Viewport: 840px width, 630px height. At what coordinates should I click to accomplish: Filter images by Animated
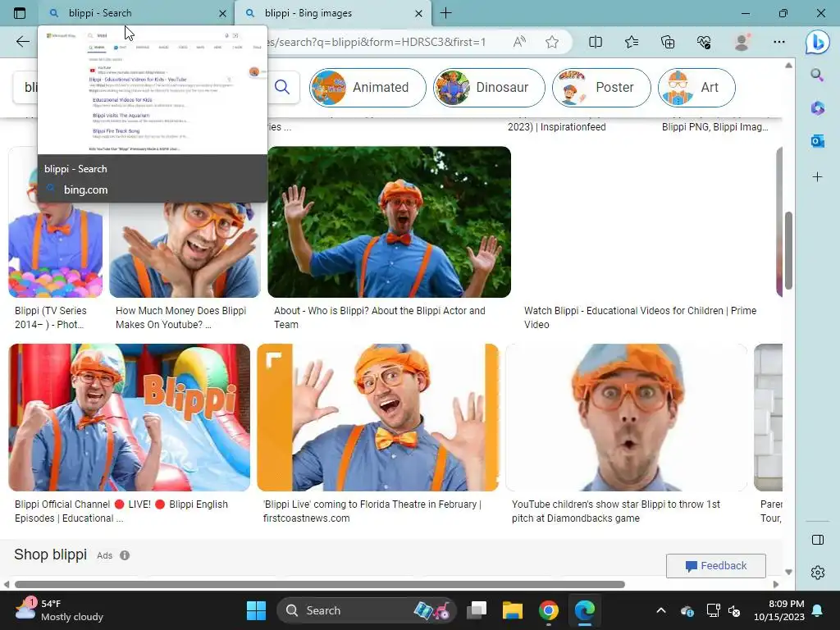[x=367, y=87]
